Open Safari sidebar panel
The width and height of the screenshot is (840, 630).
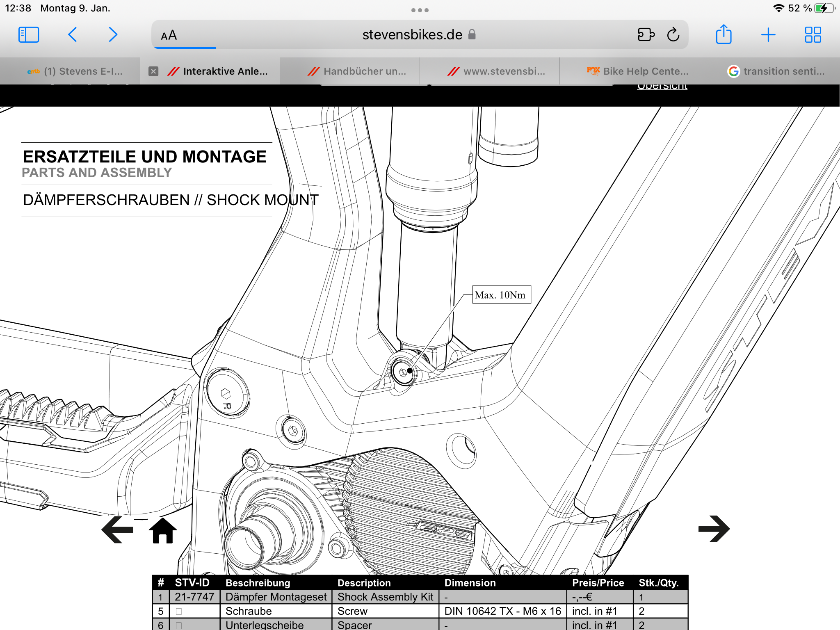tap(29, 35)
